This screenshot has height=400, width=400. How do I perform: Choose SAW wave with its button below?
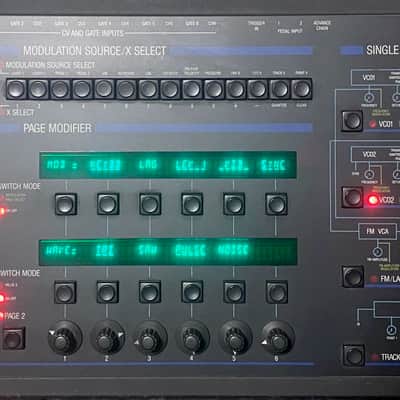150,292
